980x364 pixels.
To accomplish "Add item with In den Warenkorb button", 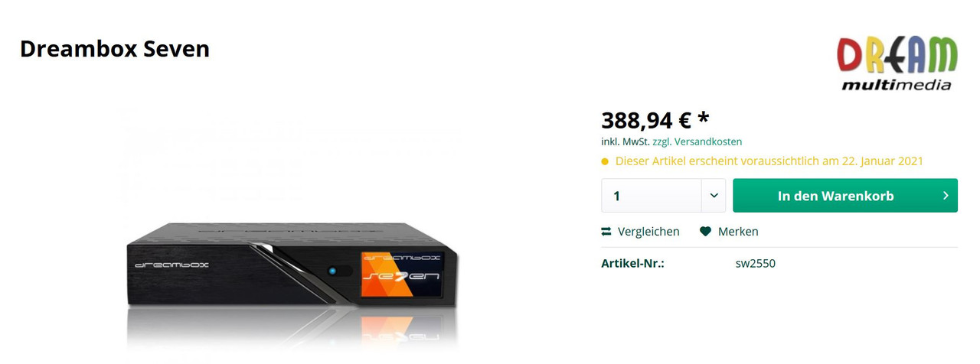I will click(845, 196).
